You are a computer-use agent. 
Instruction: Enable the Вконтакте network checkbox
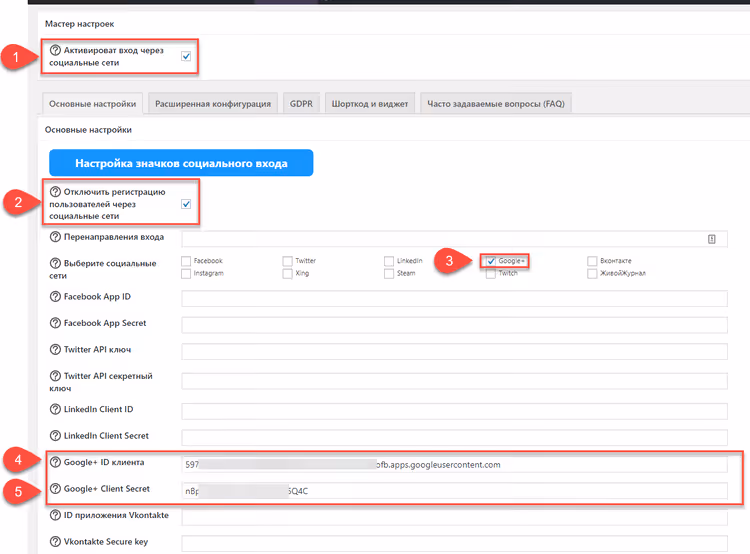(x=592, y=261)
